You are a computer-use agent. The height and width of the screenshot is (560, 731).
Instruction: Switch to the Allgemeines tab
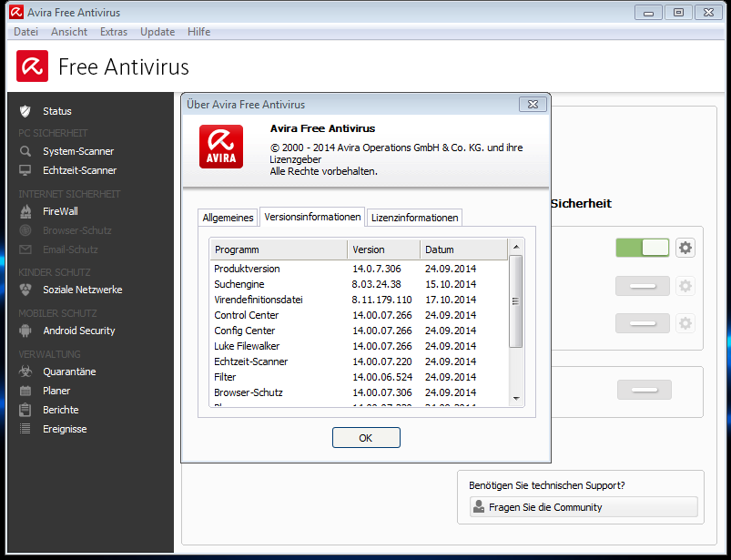pos(228,218)
